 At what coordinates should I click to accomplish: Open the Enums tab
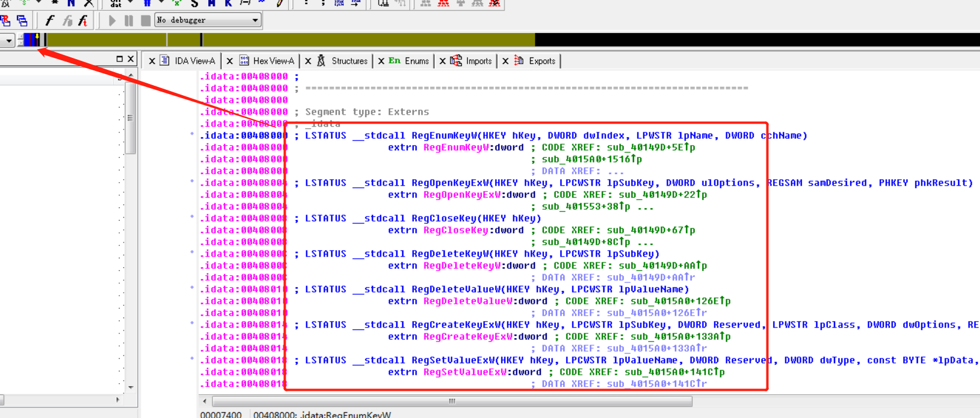(x=416, y=61)
